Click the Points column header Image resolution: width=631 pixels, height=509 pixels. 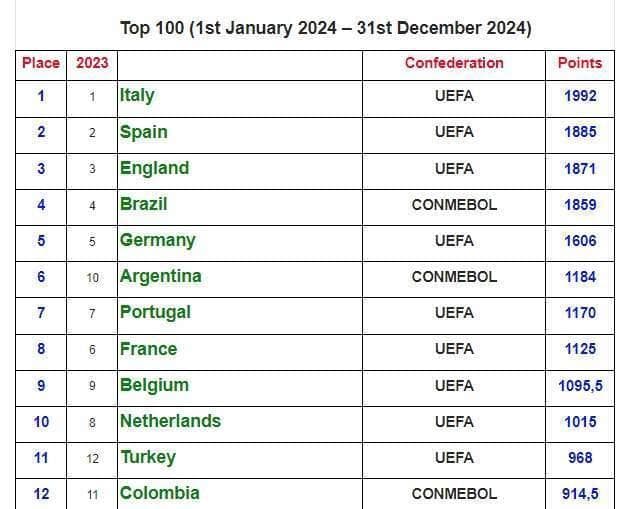[580, 63]
